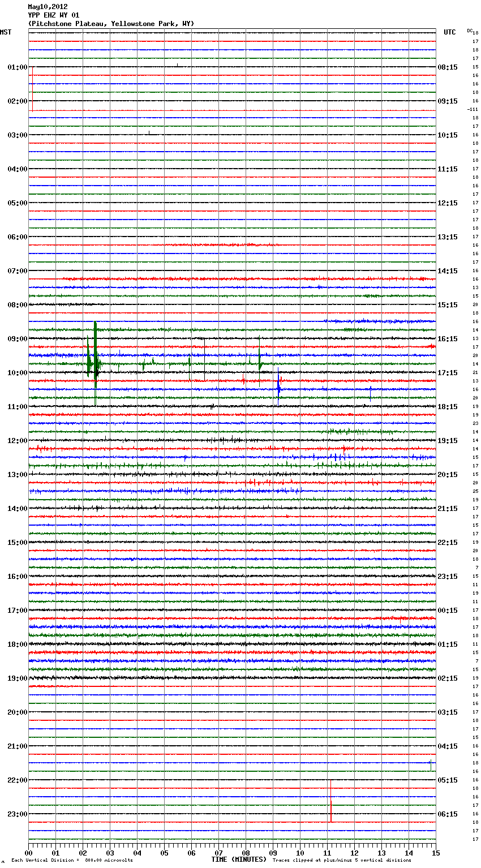Viewport: 481px width, 868px height.
Task: Select the 10:00 MST row label
Action: (17, 373)
